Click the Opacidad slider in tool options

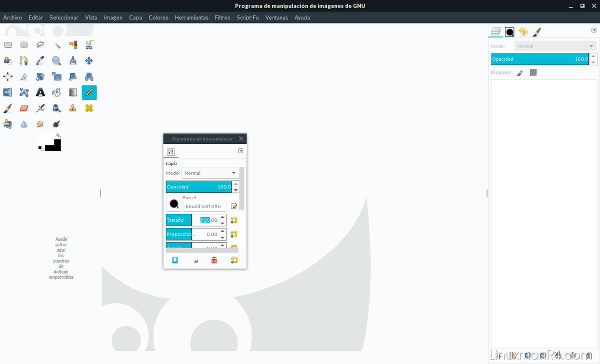coord(198,187)
